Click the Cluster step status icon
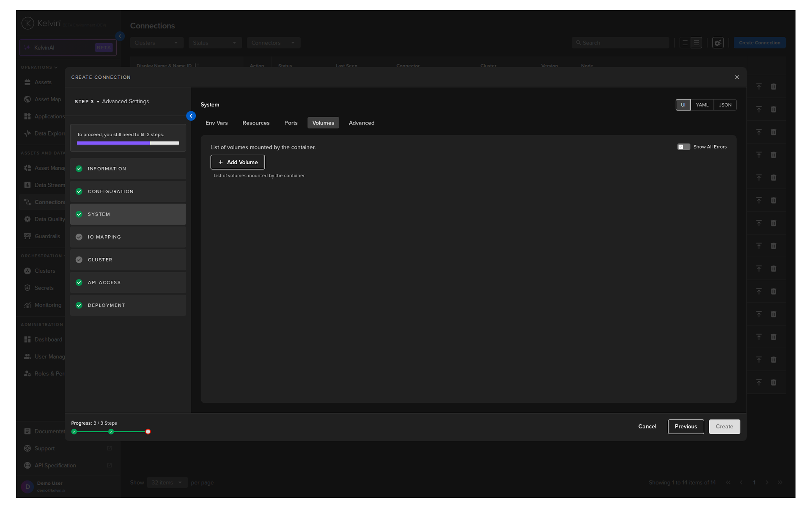Image resolution: width=812 pixels, height=508 pixels. [x=79, y=260]
